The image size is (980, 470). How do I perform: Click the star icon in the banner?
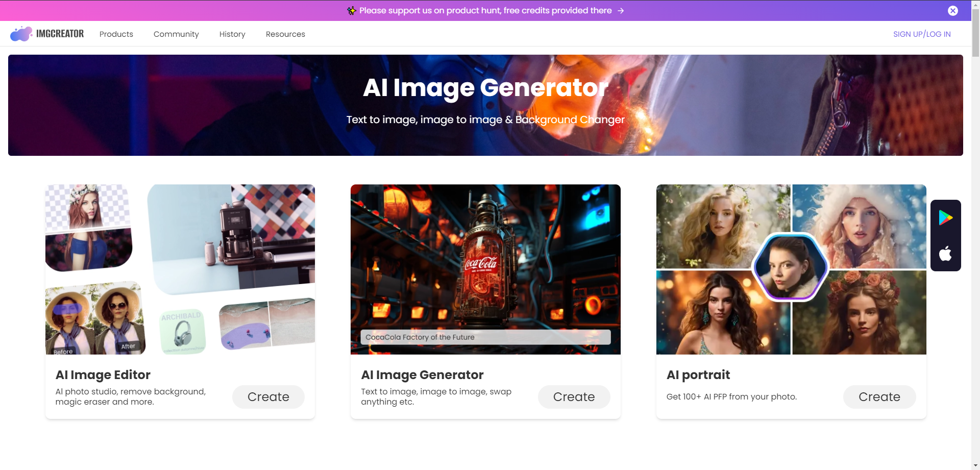[352, 11]
